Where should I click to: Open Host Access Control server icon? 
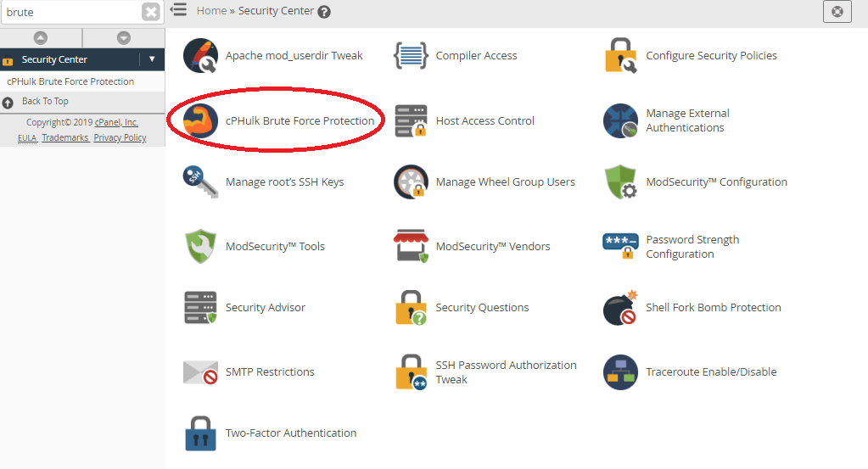pyautogui.click(x=411, y=120)
